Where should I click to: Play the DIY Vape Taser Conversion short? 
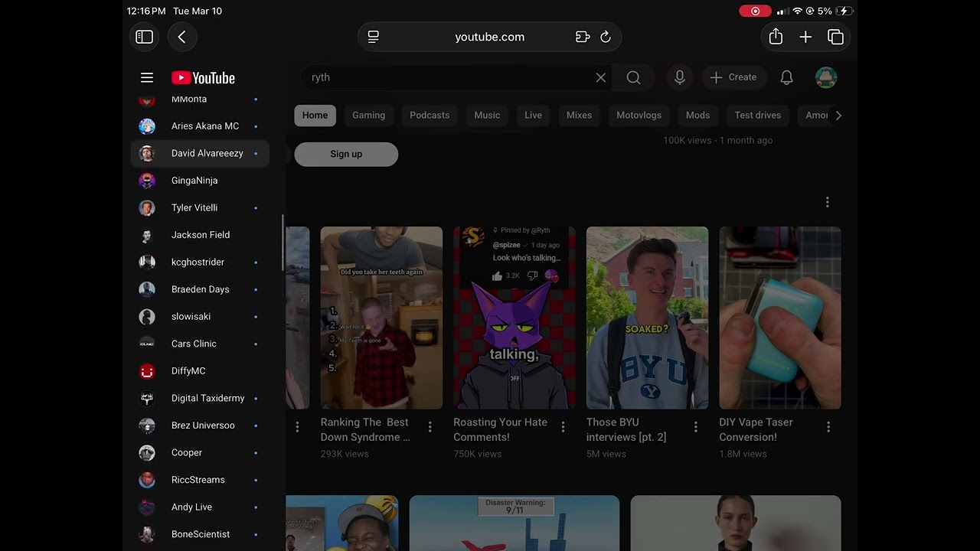(780, 318)
